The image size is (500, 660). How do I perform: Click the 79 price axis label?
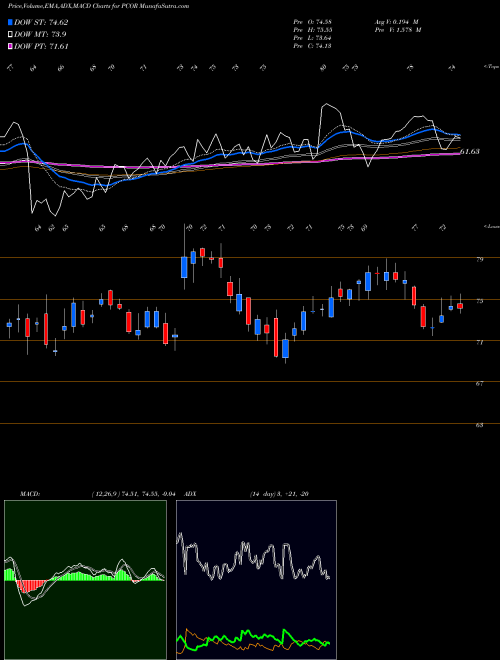(479, 260)
